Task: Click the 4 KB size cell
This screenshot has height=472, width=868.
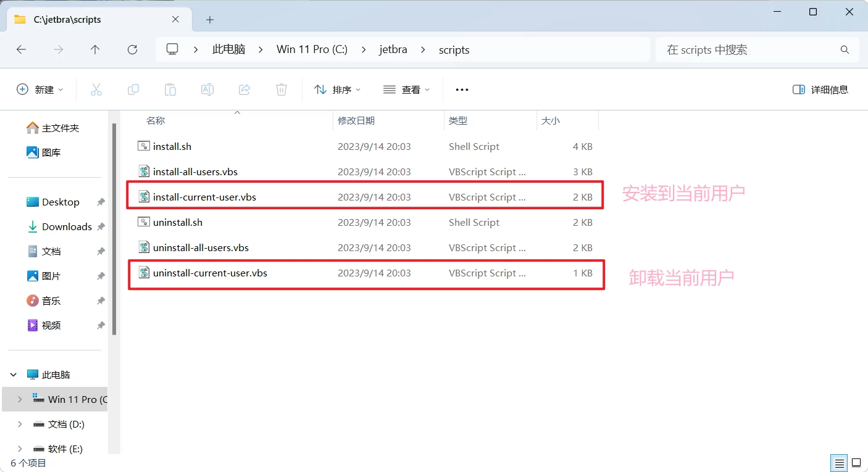Action: [x=583, y=147]
